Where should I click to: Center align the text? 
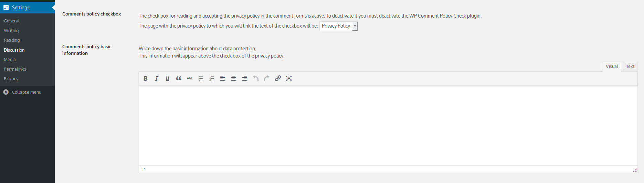pyautogui.click(x=234, y=79)
